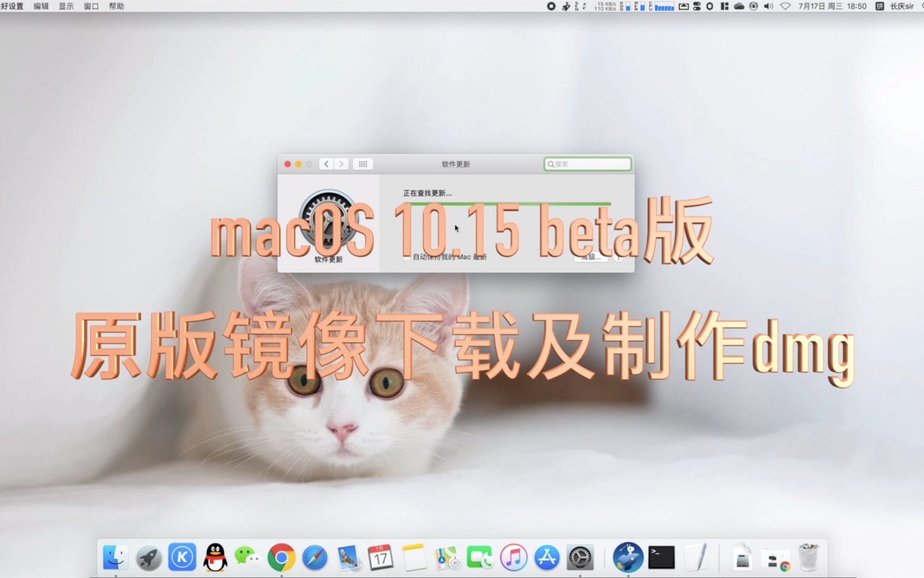This screenshot has width=924, height=578.
Task: Click the volume icon in the menu bar
Action: coord(768,6)
